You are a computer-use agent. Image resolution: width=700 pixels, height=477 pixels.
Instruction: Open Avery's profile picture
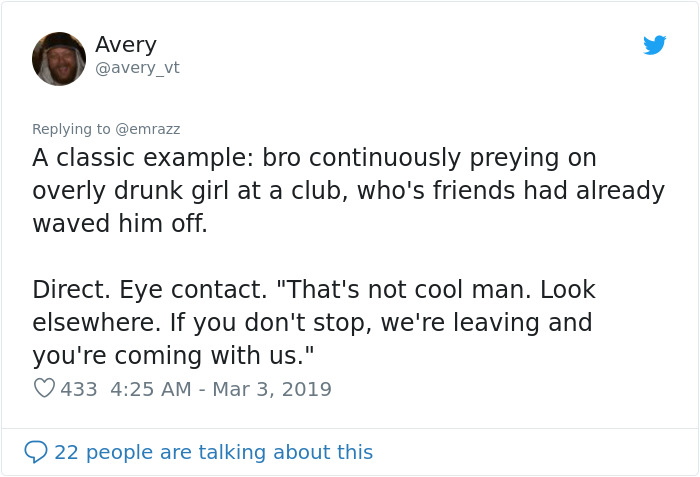pyautogui.click(x=59, y=58)
